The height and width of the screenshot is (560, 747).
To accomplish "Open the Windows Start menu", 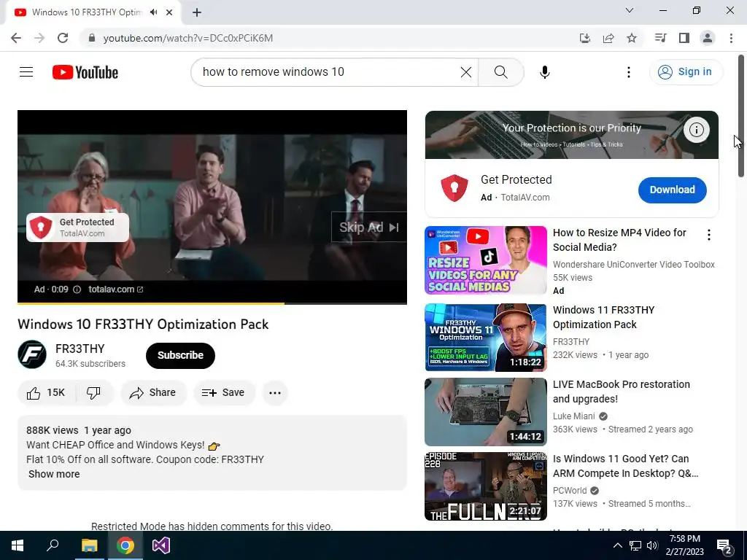I will [18, 545].
